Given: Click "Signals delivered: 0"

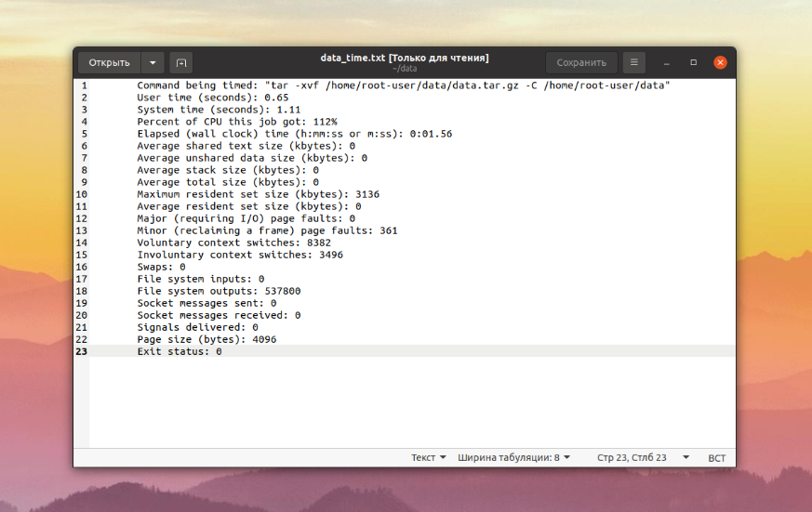Looking at the screenshot, I should (x=197, y=327).
